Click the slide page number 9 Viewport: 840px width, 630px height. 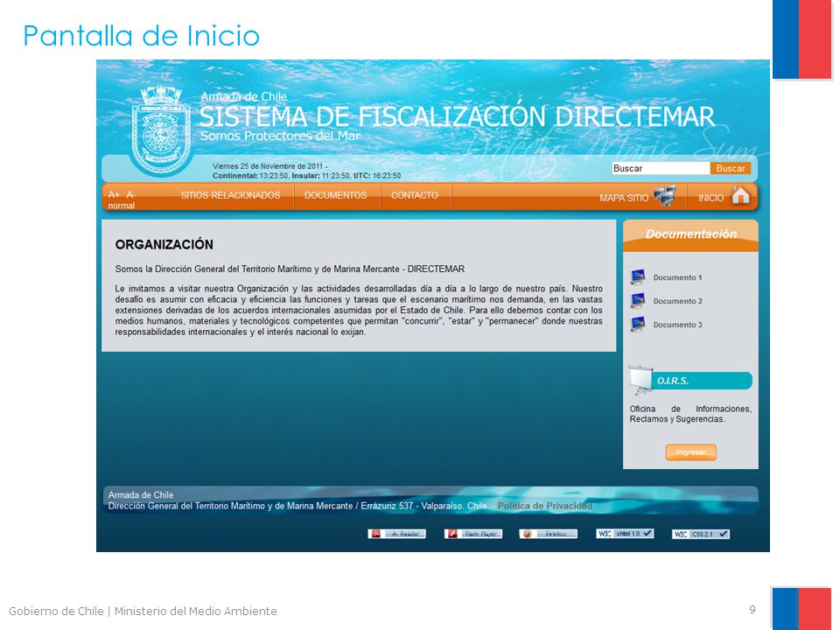click(752, 610)
